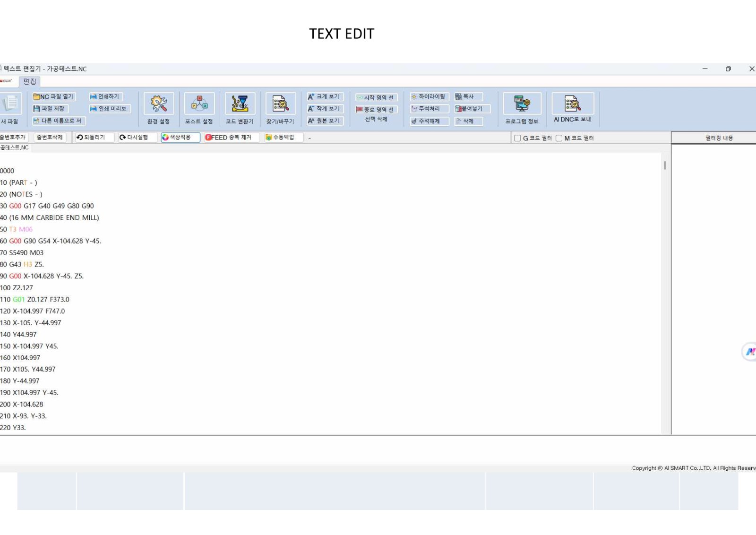Shrink text with 작게 보기
This screenshot has height=535, width=756.
tap(325, 109)
